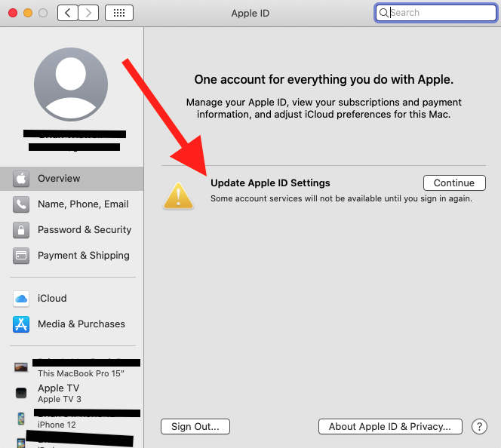
Task: Click the iCloud cloud icon
Action: [x=21, y=299]
